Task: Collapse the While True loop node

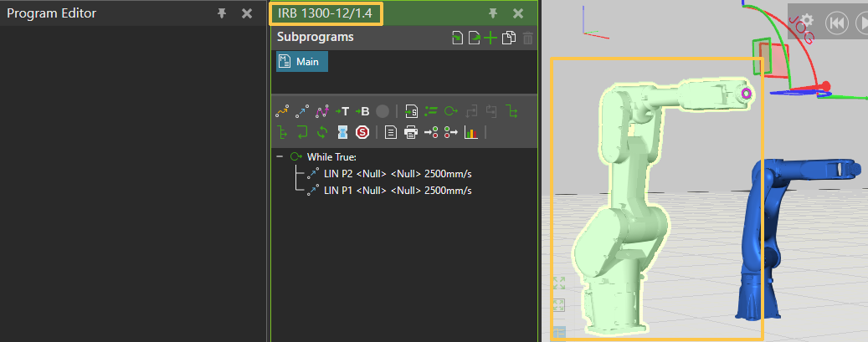Action: tap(279, 157)
